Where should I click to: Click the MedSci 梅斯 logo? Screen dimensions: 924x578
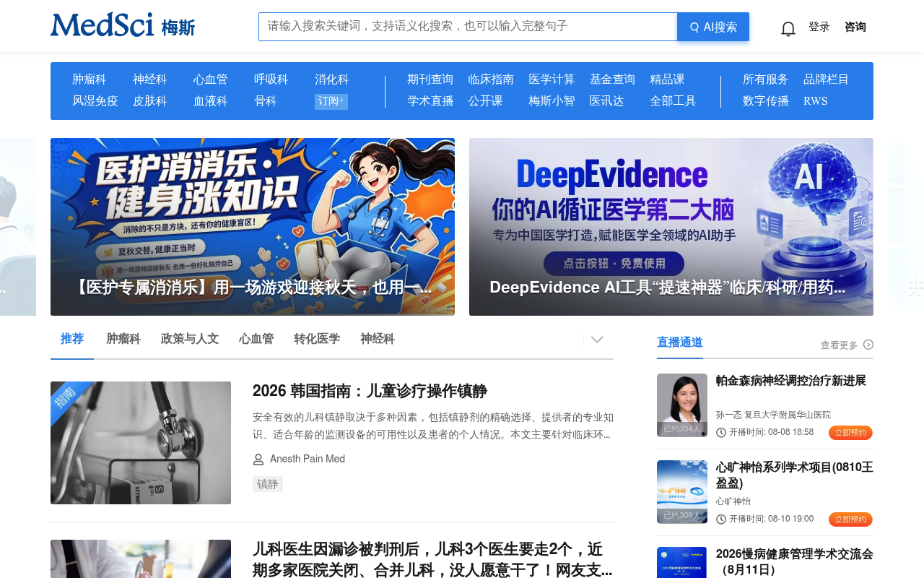[x=123, y=25]
